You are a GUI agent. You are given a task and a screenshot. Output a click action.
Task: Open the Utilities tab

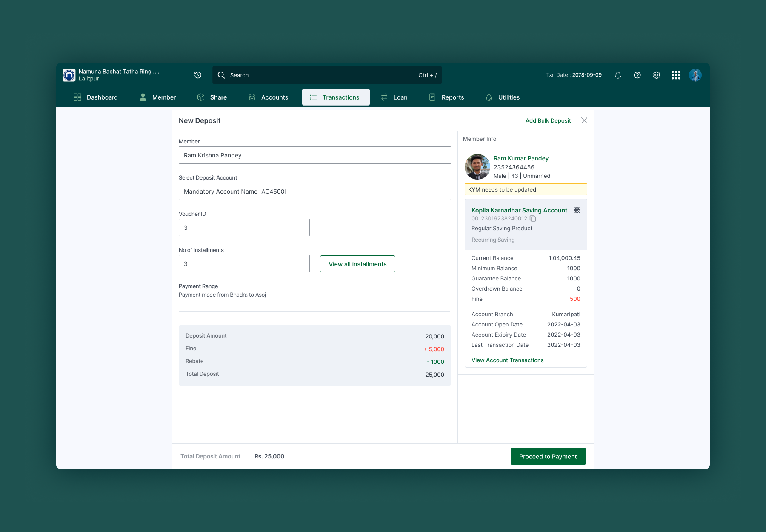click(x=503, y=97)
